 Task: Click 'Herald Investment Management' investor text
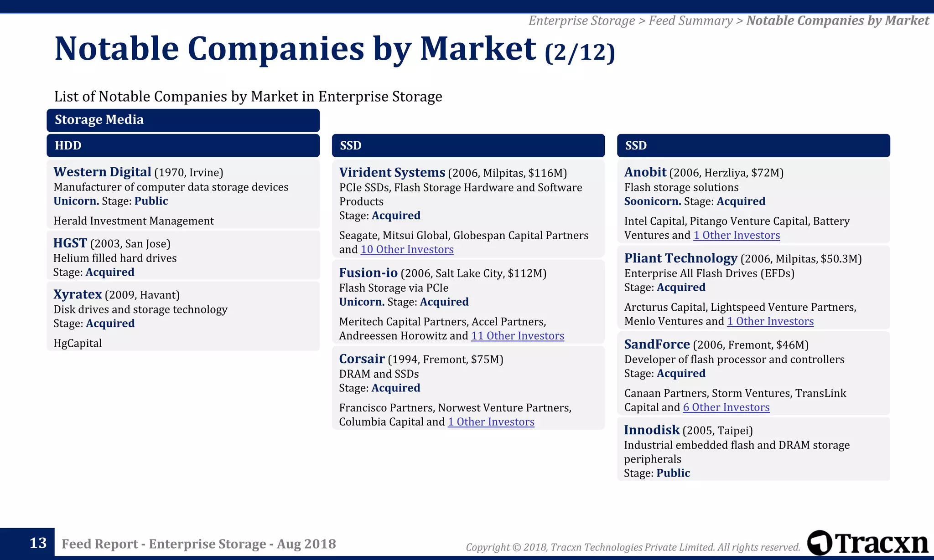tap(134, 221)
